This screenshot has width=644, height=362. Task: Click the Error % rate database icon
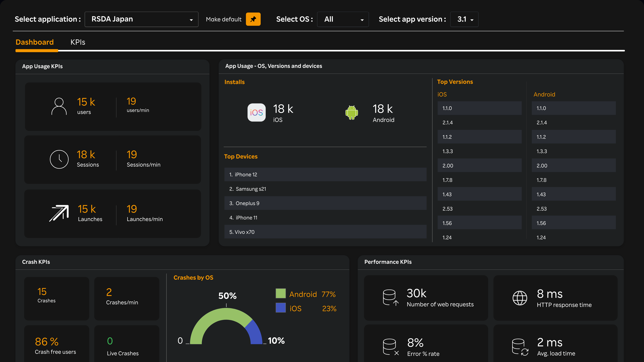point(390,347)
